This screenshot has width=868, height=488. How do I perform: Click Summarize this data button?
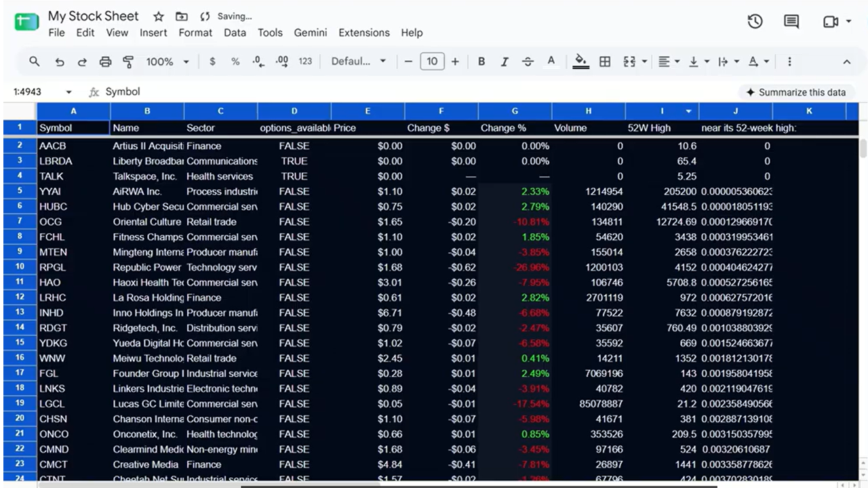point(796,92)
